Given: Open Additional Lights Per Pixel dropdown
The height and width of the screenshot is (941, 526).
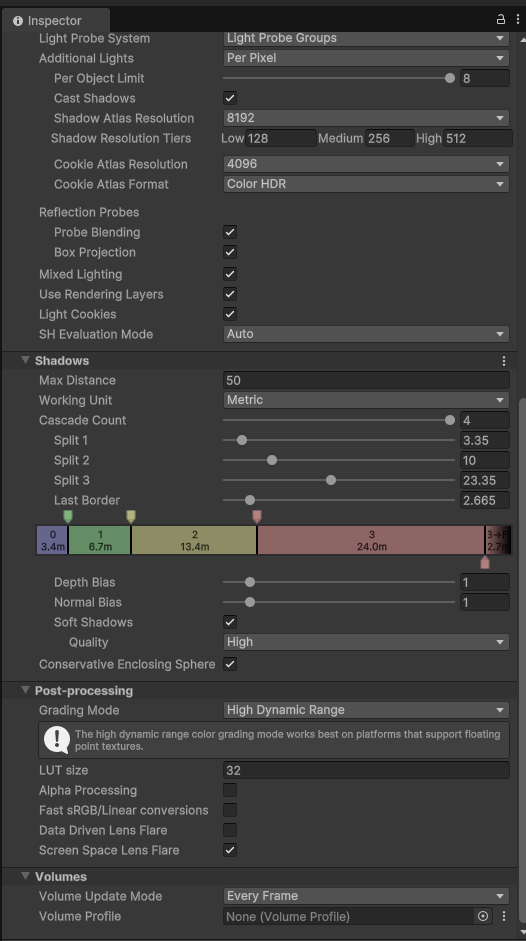Looking at the screenshot, I should pos(366,58).
